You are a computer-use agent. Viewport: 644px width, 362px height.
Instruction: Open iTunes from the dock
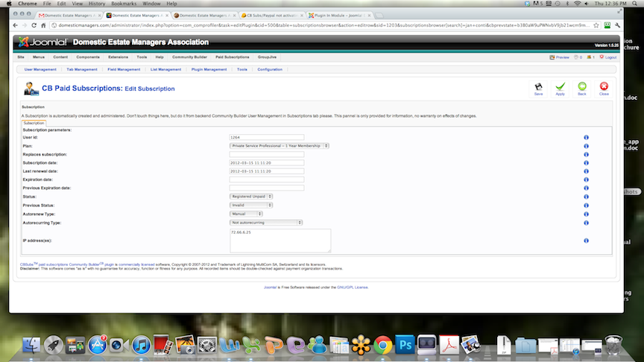[141, 345]
